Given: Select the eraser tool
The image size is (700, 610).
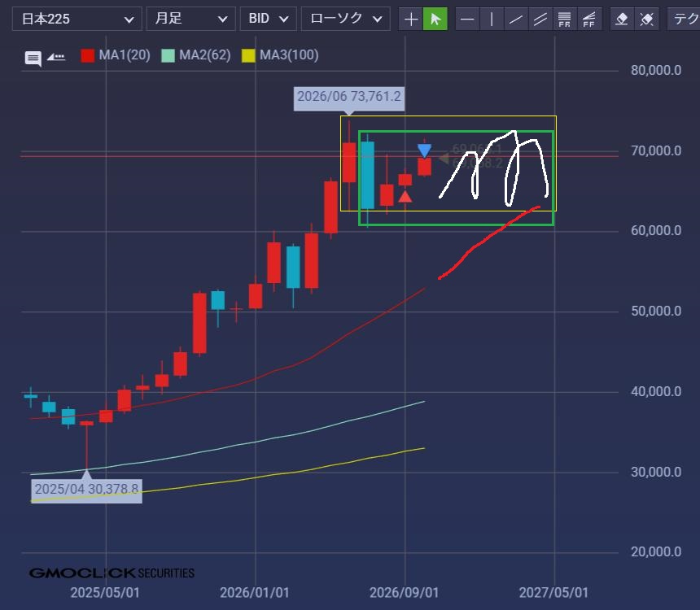Looking at the screenshot, I should point(622,20).
